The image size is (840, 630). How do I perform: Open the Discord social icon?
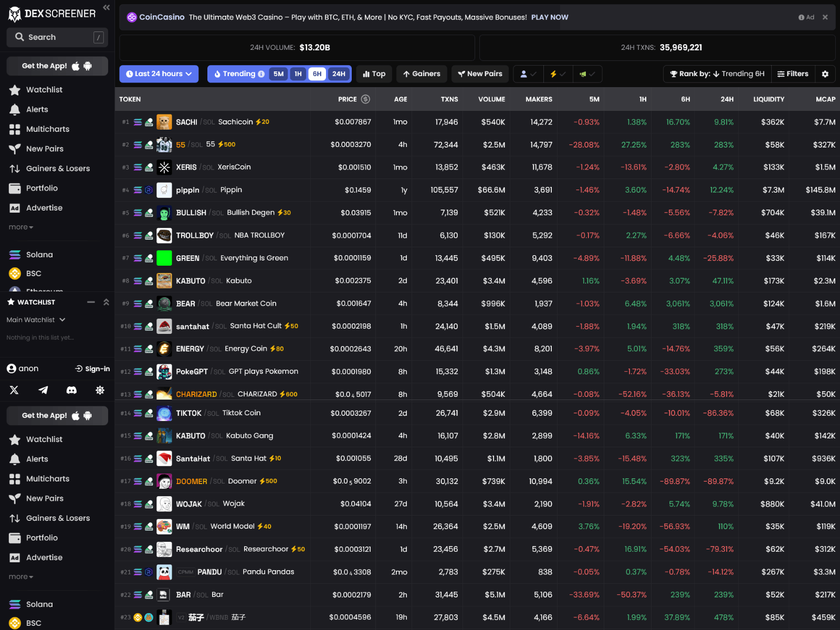(71, 390)
